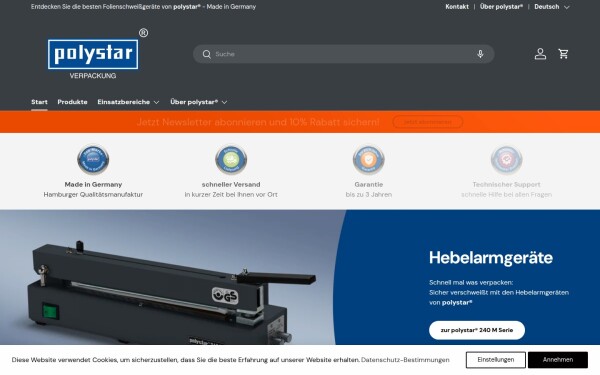Open the cookie Einstellungen button
This screenshot has height=375, width=600.
[x=496, y=360]
